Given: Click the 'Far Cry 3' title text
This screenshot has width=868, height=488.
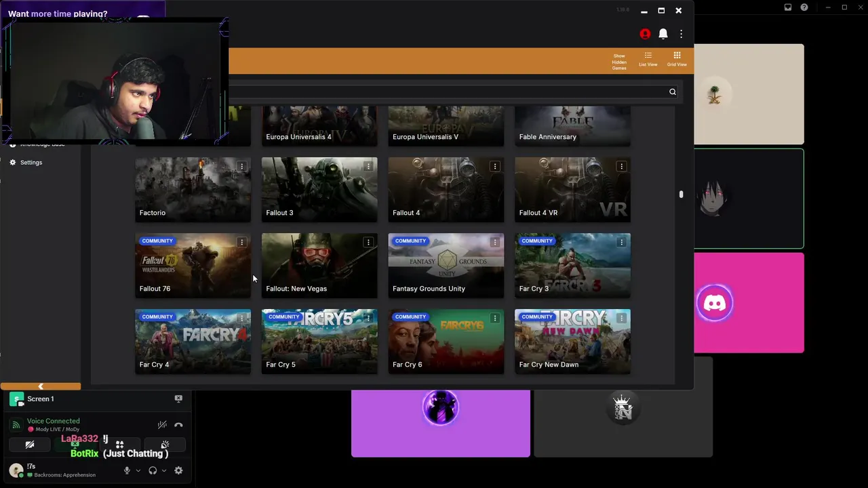Looking at the screenshot, I should tap(534, 289).
